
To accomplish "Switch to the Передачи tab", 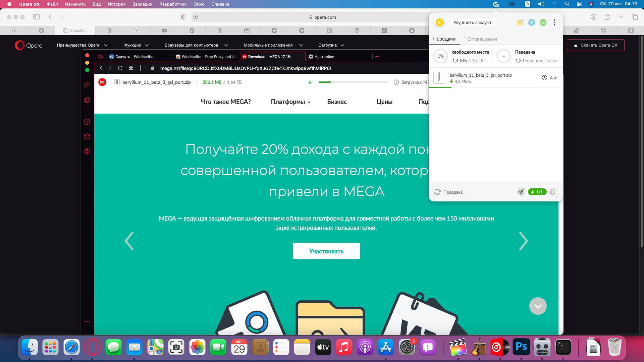I will [x=444, y=39].
